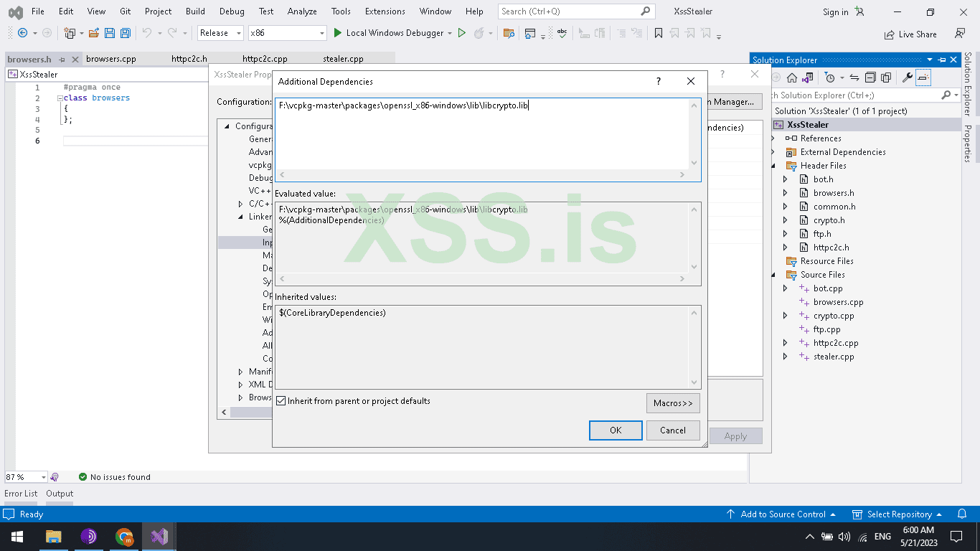The height and width of the screenshot is (551, 980).
Task: Switch to the stealer.cpp tab
Action: tap(343, 60)
